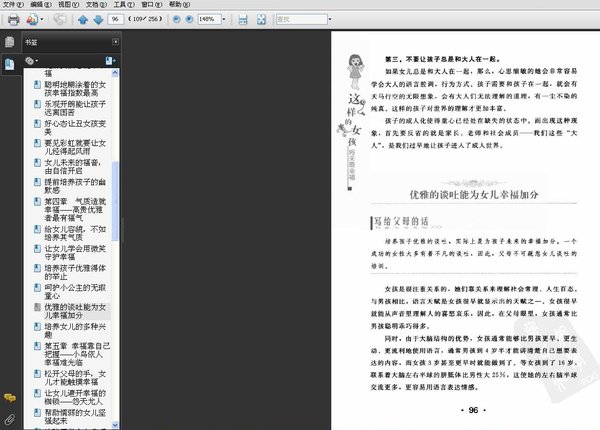The width and height of the screenshot is (600, 430).
Task: Select highlighted bookmark 优雅的谈吐能为女儿幸福加分
Action: 75,311
